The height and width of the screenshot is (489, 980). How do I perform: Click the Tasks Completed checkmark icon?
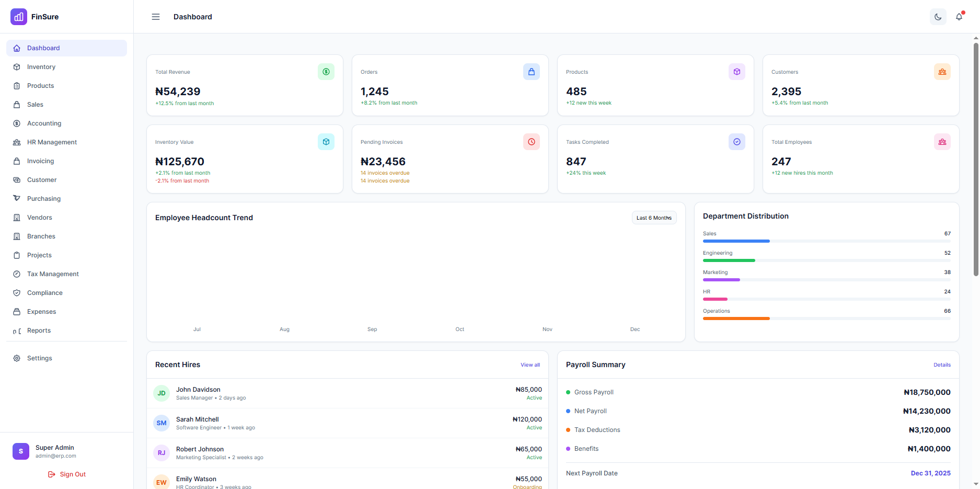pyautogui.click(x=736, y=142)
